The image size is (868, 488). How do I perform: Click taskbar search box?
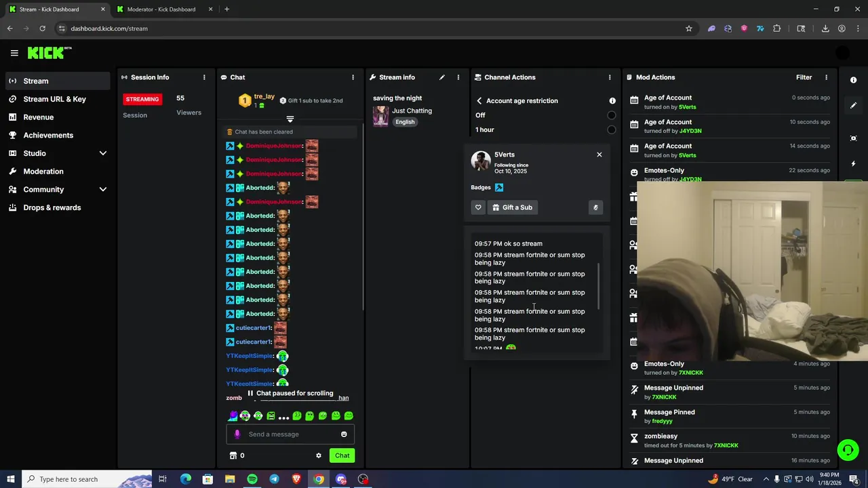[88, 479]
